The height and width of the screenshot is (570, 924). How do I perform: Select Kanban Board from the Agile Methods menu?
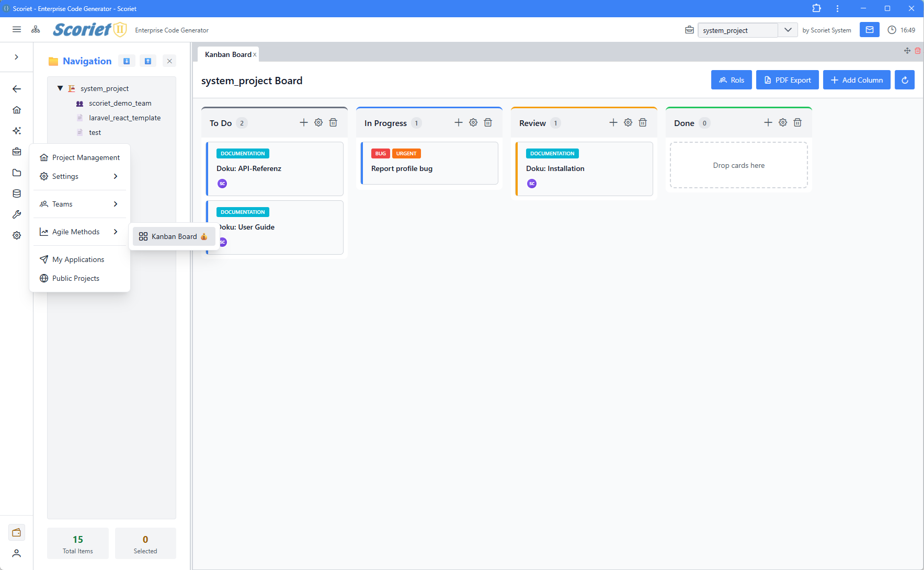point(173,236)
